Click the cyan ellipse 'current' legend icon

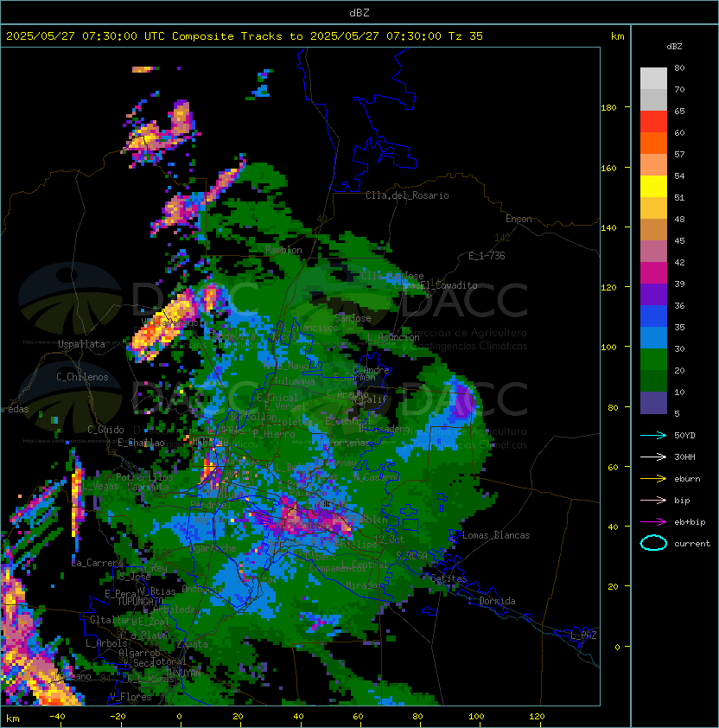point(653,543)
